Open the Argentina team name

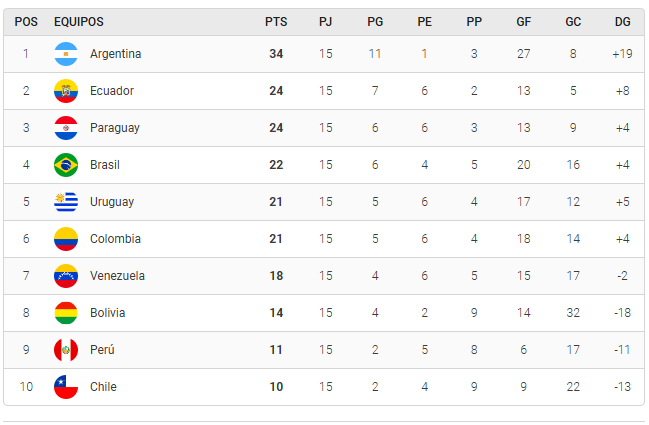point(115,54)
